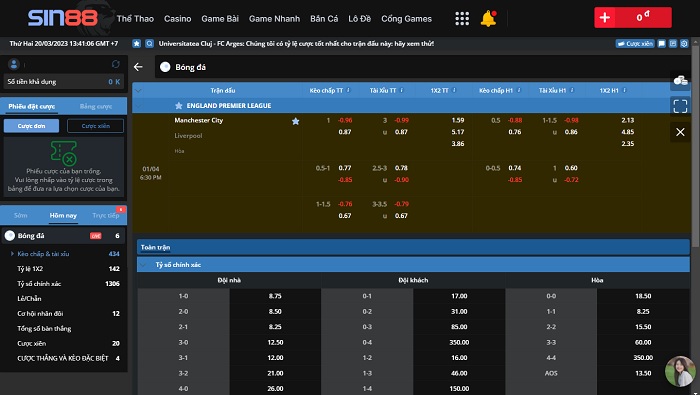Open the Casino menu
Image resolution: width=700 pixels, height=395 pixels.
pyautogui.click(x=177, y=19)
